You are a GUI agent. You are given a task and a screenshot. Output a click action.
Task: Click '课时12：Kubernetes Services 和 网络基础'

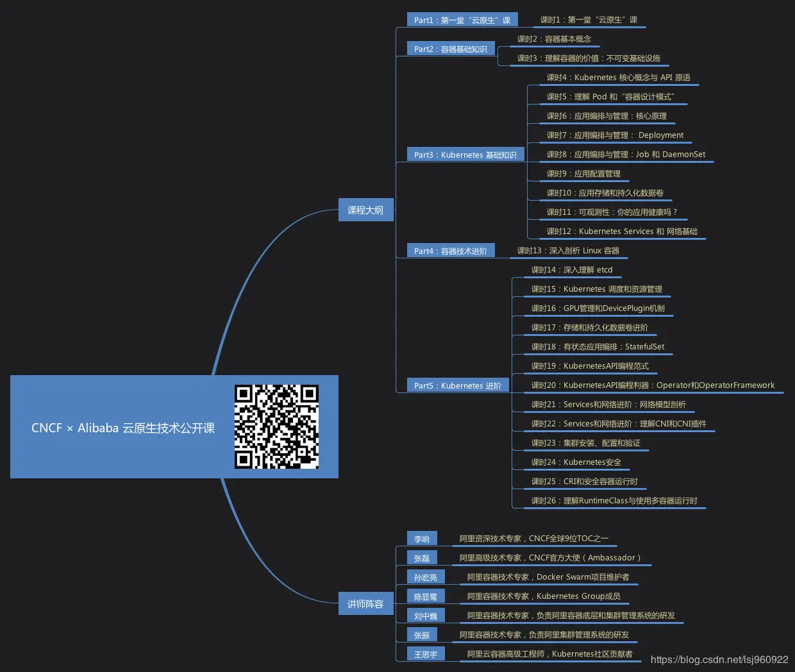tap(622, 231)
